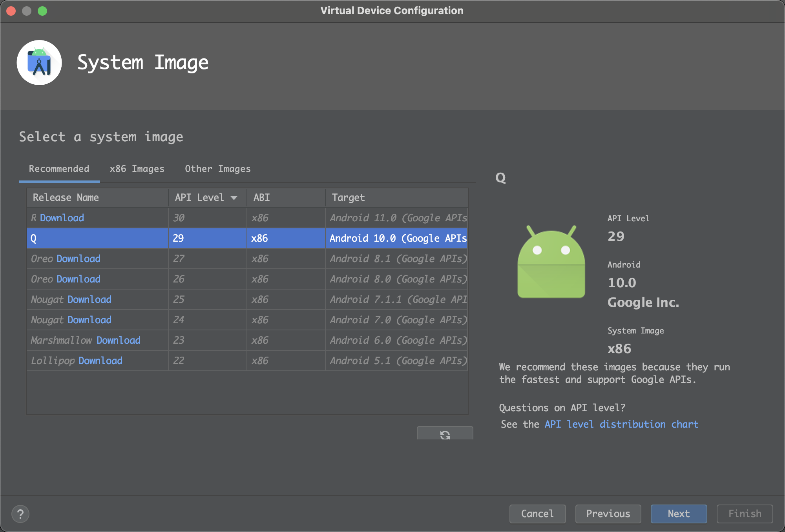The height and width of the screenshot is (532, 785).
Task: Download the Marshmallow system image
Action: pos(119,340)
